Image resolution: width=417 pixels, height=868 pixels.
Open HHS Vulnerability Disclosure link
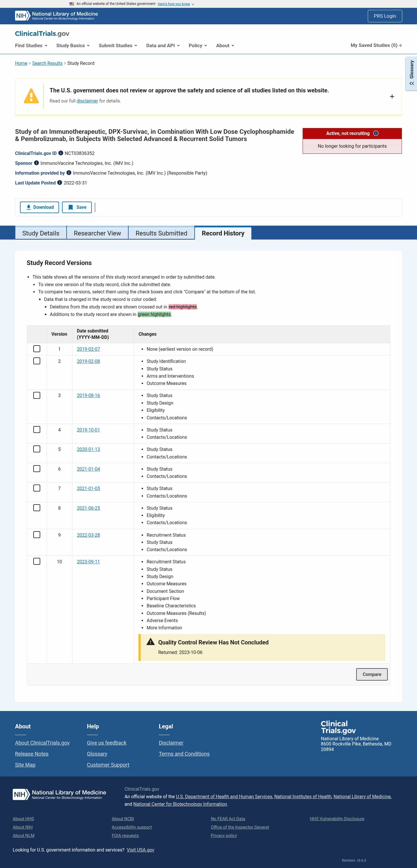[x=337, y=819]
